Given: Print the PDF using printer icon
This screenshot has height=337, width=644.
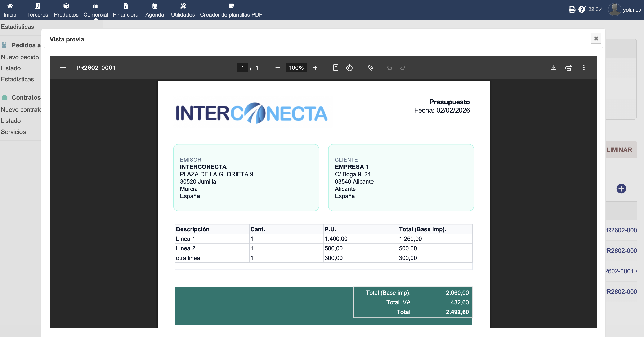Looking at the screenshot, I should [x=568, y=67].
